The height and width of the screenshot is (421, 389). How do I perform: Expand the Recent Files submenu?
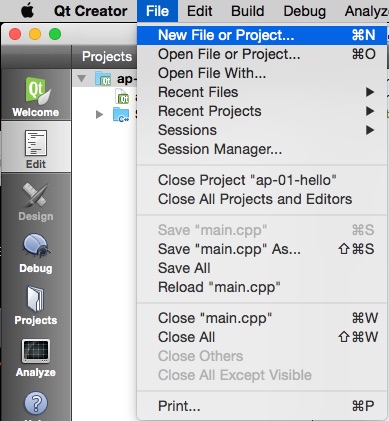(x=262, y=92)
